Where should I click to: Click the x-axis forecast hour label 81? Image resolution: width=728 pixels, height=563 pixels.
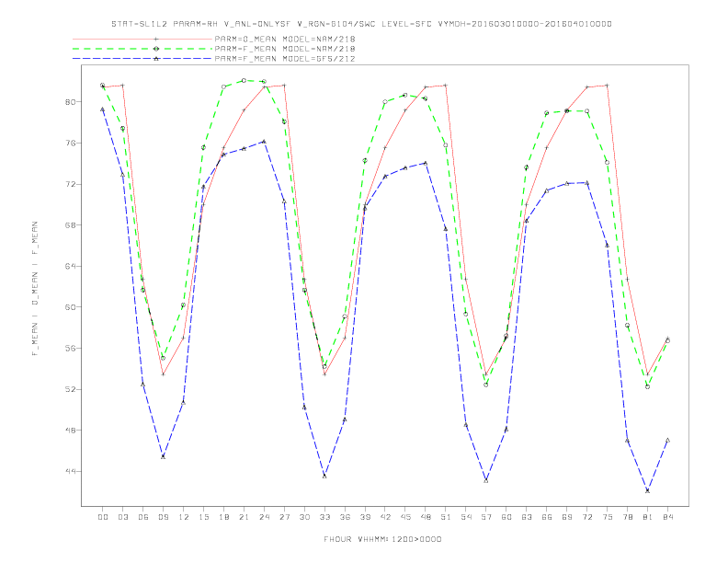(x=647, y=517)
